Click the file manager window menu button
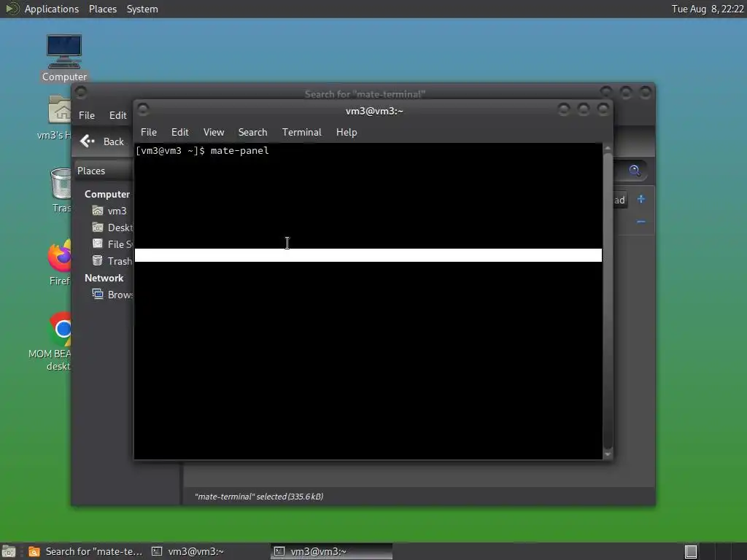Screen dimensions: 747x560 click(x=81, y=92)
